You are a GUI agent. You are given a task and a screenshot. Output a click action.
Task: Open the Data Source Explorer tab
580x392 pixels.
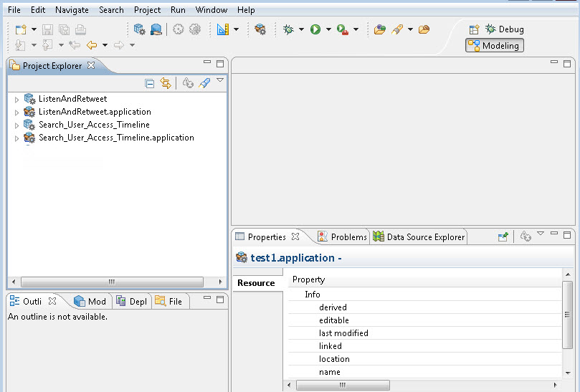[419, 237]
